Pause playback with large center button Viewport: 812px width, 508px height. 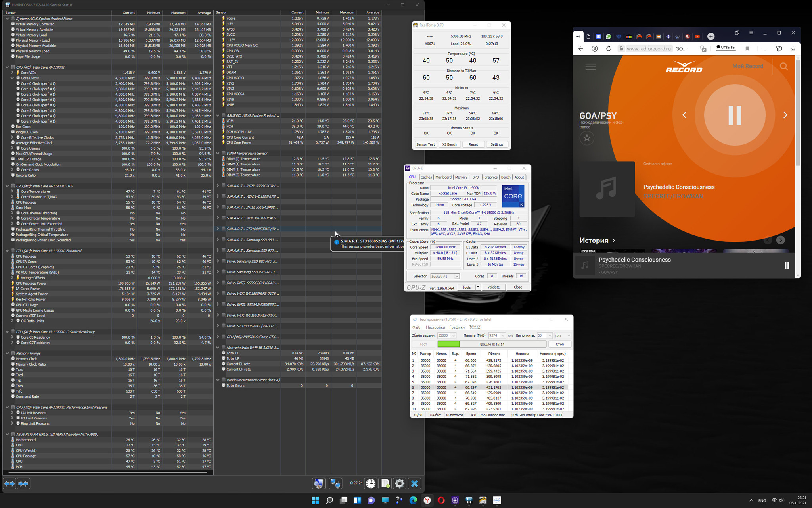734,115
